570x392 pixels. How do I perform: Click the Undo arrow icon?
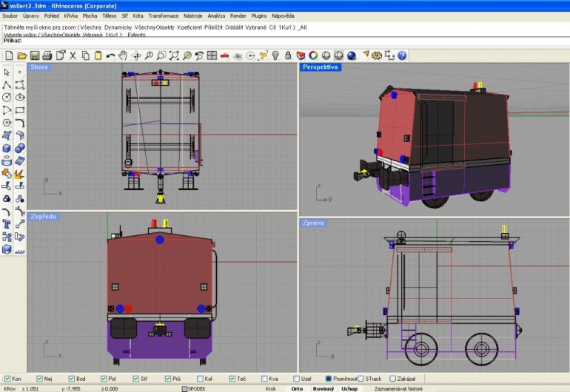pos(110,55)
